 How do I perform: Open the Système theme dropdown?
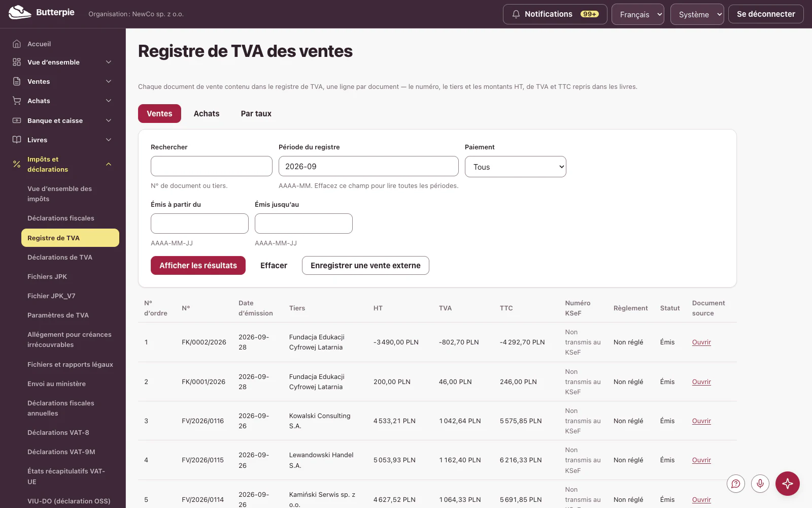[697, 14]
